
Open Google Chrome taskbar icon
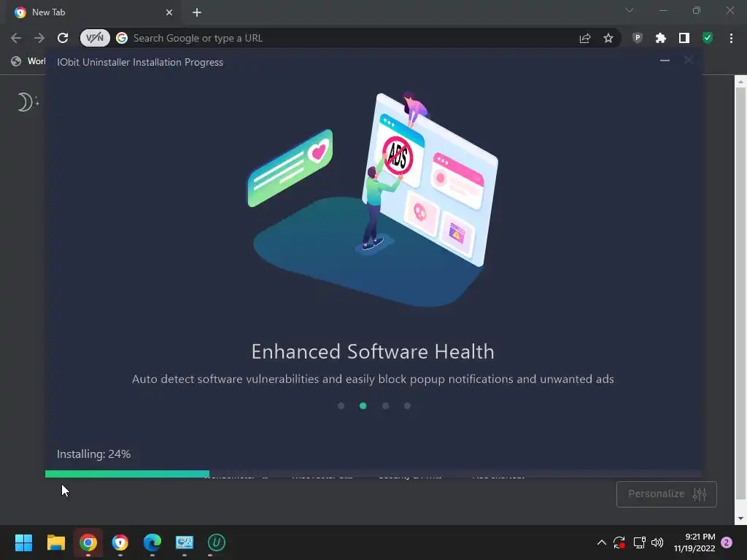(88, 542)
